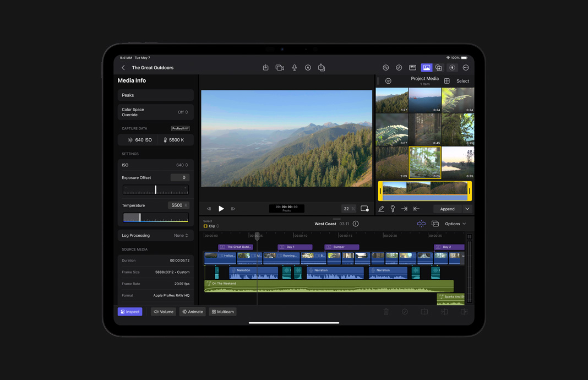This screenshot has height=380, width=588.
Task: Open the Append mode chevron dropdown
Action: pos(466,209)
